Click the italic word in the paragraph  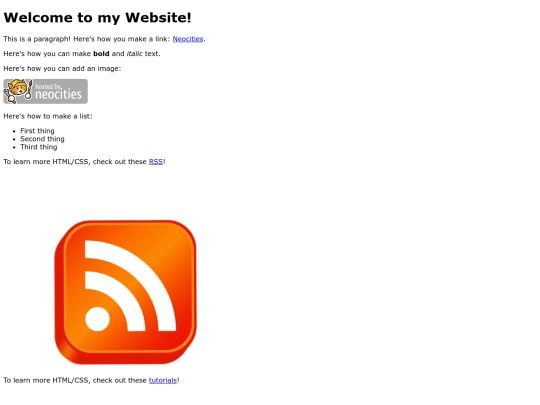135,54
